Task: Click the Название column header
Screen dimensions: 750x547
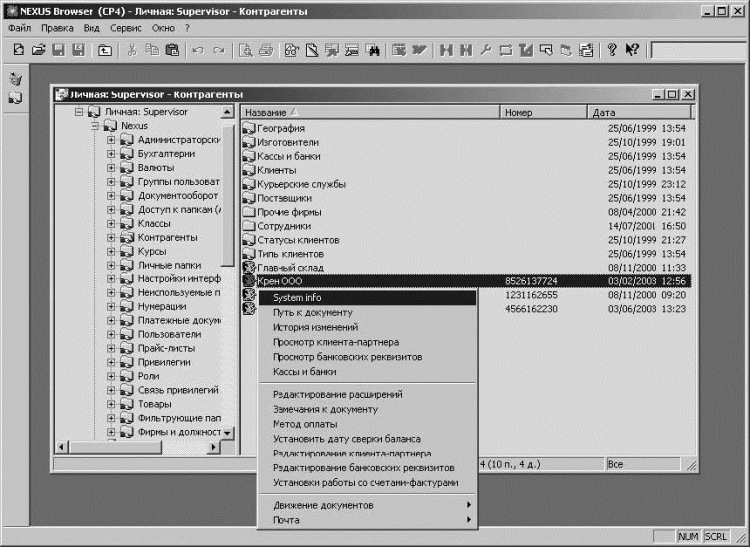Action: (x=370, y=112)
